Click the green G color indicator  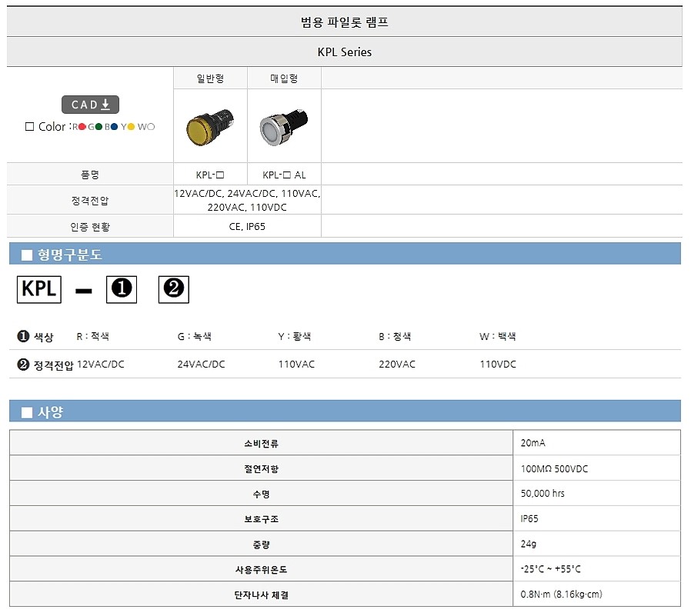coord(98,127)
